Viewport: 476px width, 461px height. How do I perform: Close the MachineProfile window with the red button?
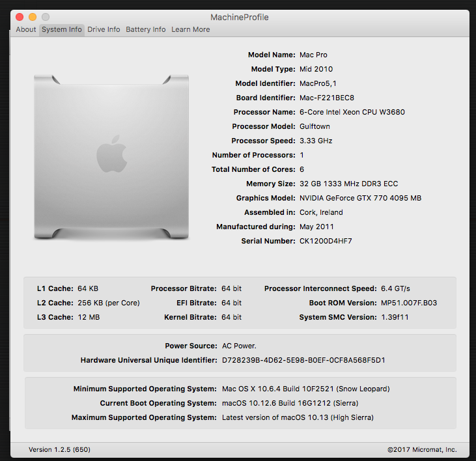[20, 17]
